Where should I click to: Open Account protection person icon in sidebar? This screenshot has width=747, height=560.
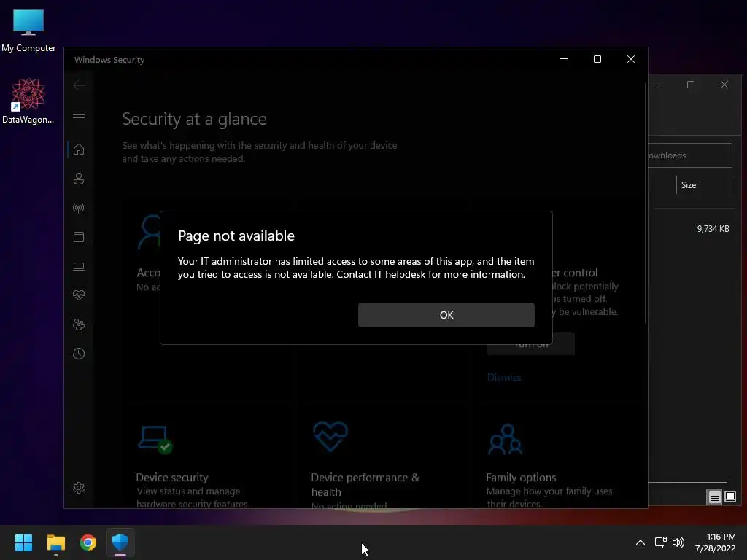[79, 179]
